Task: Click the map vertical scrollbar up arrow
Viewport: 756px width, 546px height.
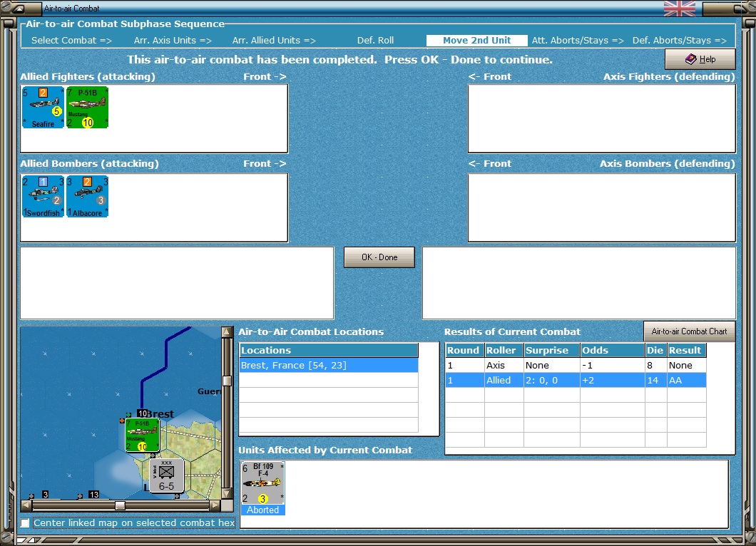Action: 227,332
